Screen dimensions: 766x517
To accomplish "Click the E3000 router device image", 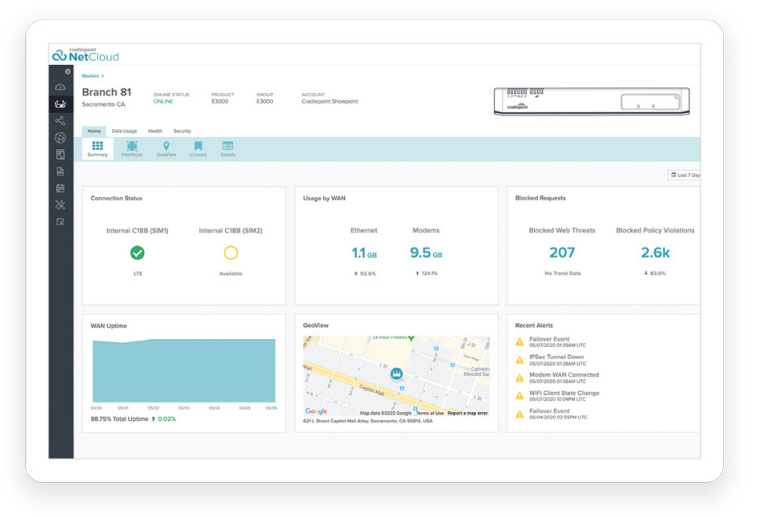I will [x=592, y=101].
